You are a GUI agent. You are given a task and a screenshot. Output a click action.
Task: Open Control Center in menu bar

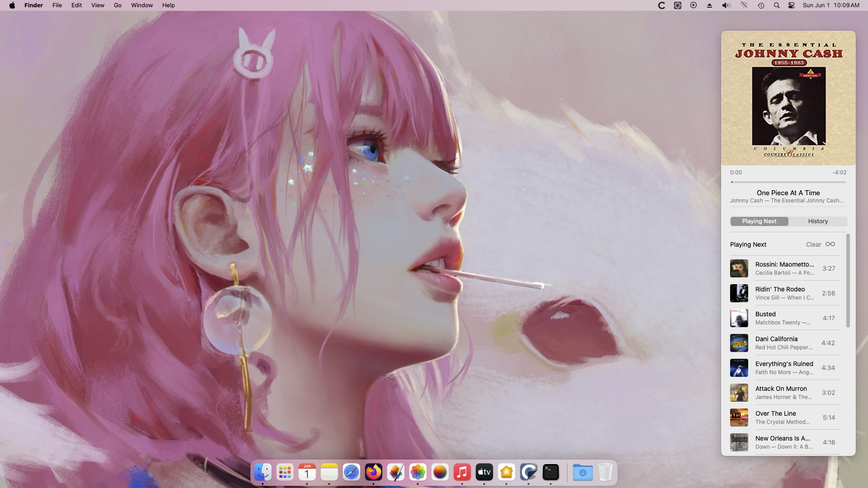pos(791,5)
